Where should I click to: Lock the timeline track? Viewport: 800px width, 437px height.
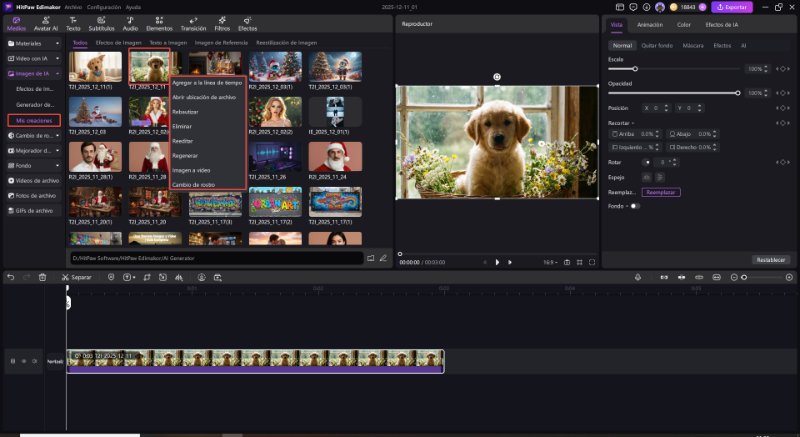[x=13, y=361]
